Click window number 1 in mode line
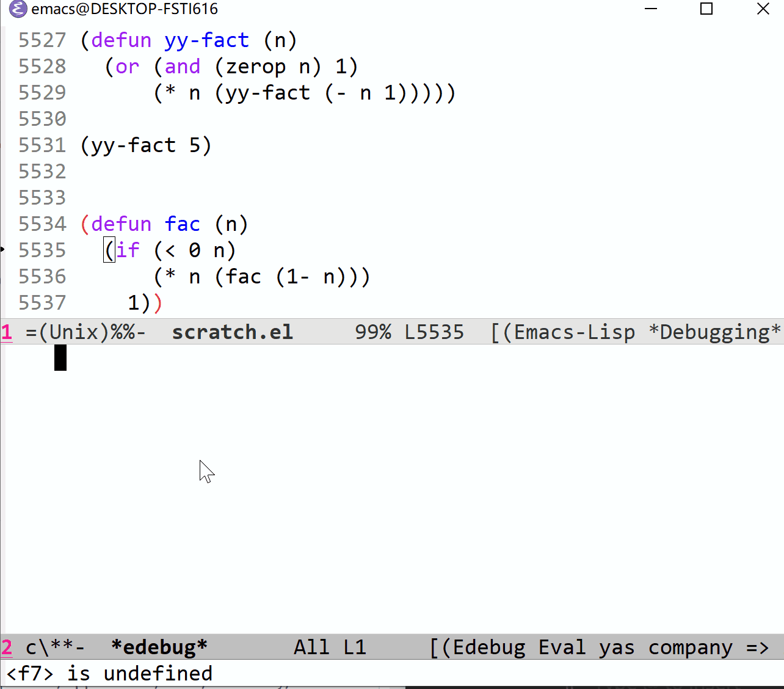784x689 pixels. [7, 332]
